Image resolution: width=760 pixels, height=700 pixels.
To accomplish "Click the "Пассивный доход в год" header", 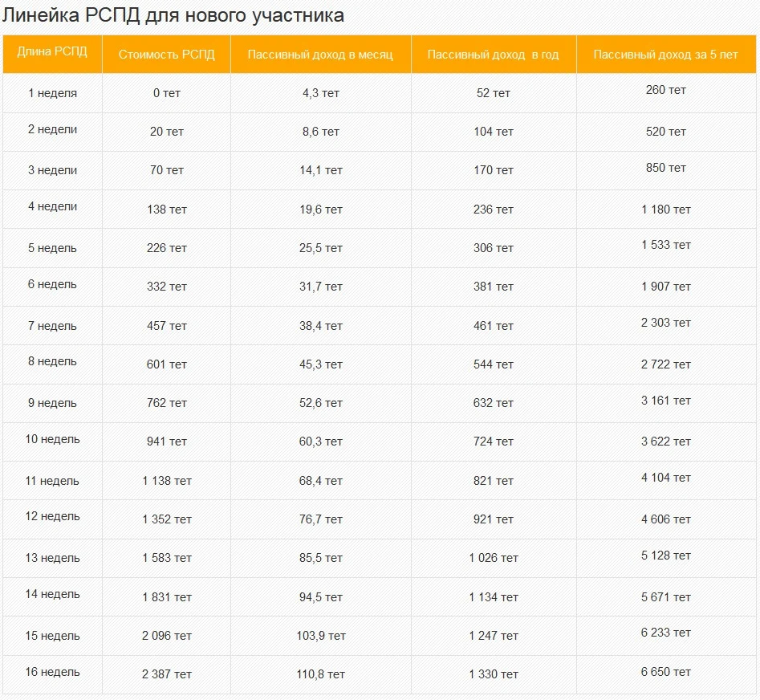I will pos(493,55).
